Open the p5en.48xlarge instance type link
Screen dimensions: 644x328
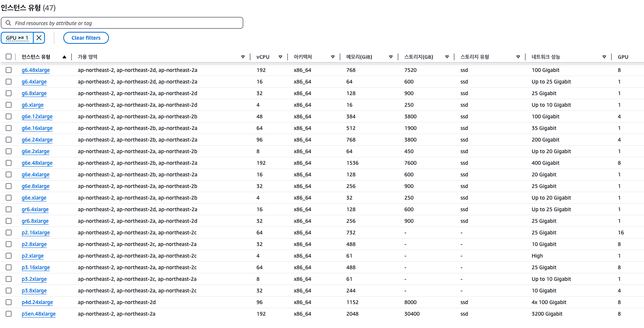39,314
